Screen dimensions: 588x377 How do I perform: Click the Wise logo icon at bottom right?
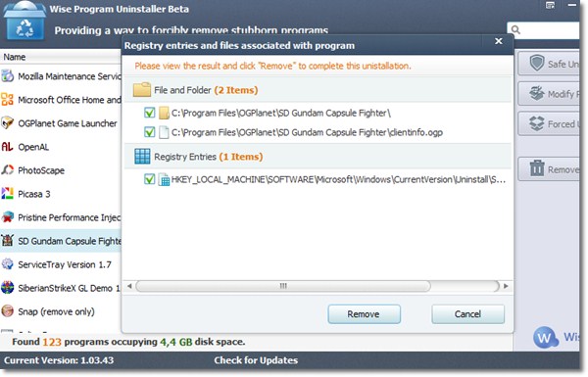tap(545, 338)
